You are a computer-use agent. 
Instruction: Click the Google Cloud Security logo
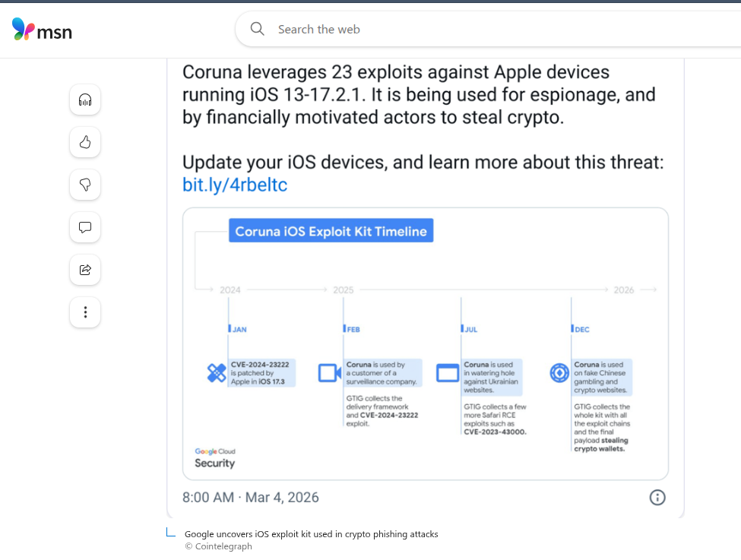pyautogui.click(x=215, y=458)
